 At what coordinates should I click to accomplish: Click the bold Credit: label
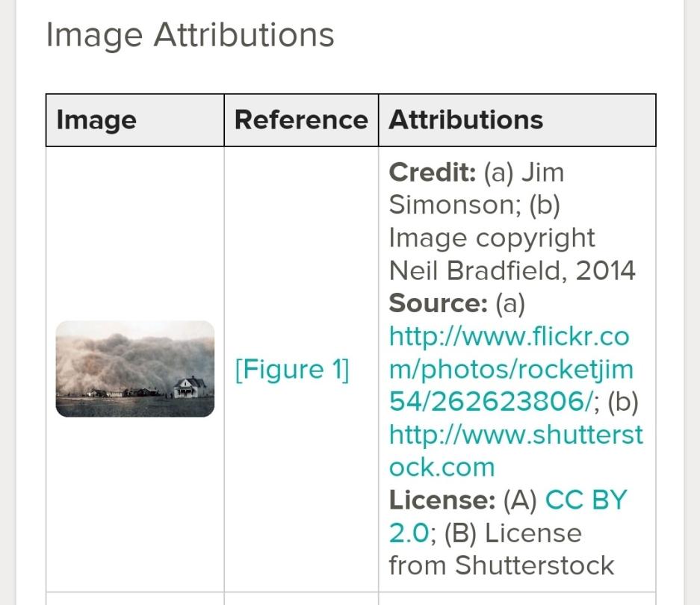pyautogui.click(x=433, y=173)
